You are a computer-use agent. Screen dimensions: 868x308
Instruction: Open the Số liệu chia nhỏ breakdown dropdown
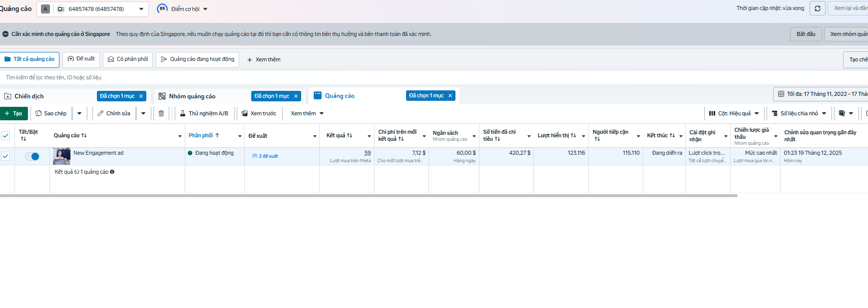pyautogui.click(x=799, y=113)
